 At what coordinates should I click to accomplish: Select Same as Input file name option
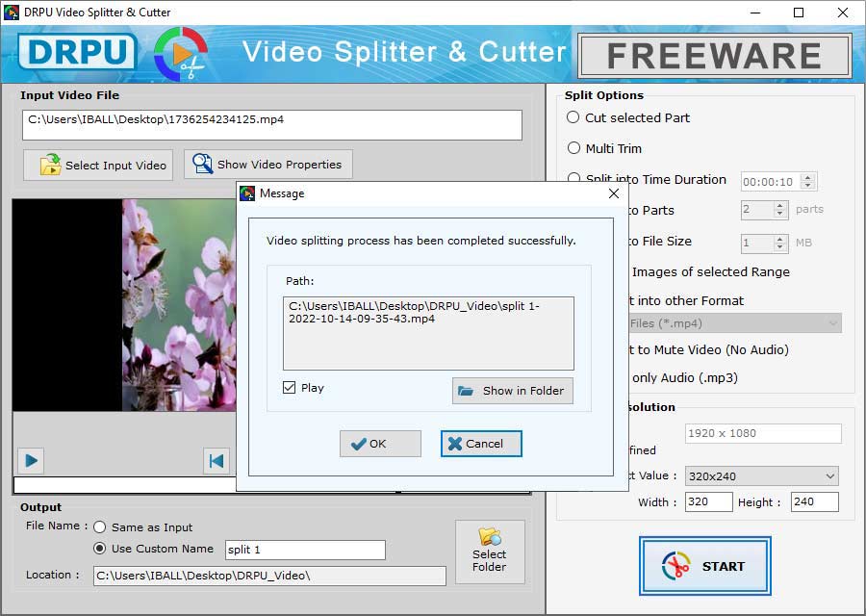[99, 527]
